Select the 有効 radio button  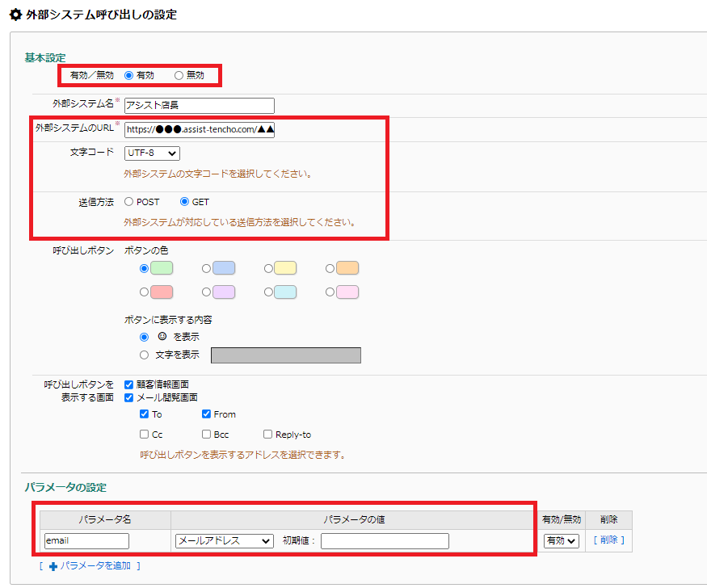coord(128,75)
